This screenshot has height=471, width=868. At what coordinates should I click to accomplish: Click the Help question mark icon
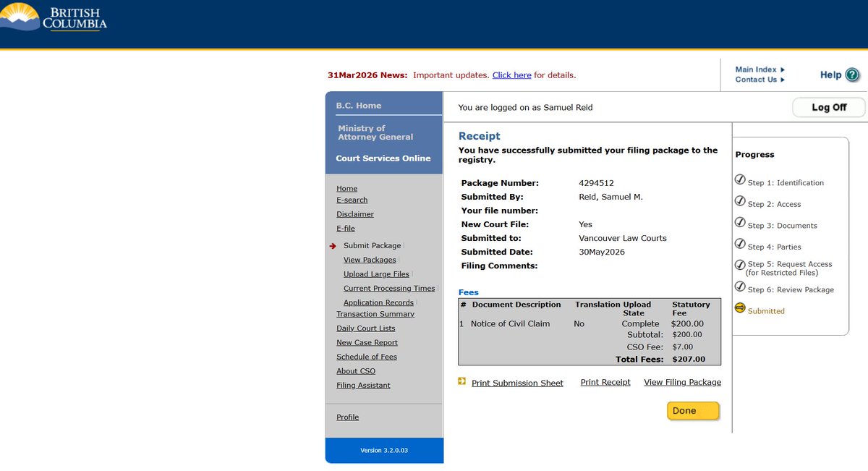pos(852,75)
